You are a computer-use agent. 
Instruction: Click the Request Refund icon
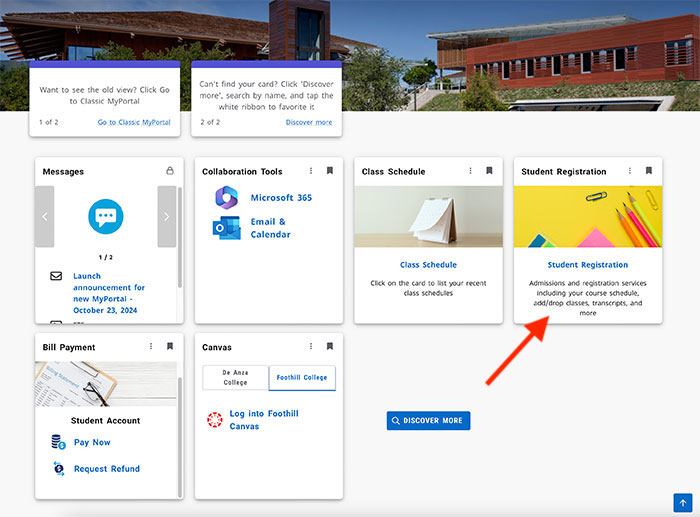pos(58,468)
